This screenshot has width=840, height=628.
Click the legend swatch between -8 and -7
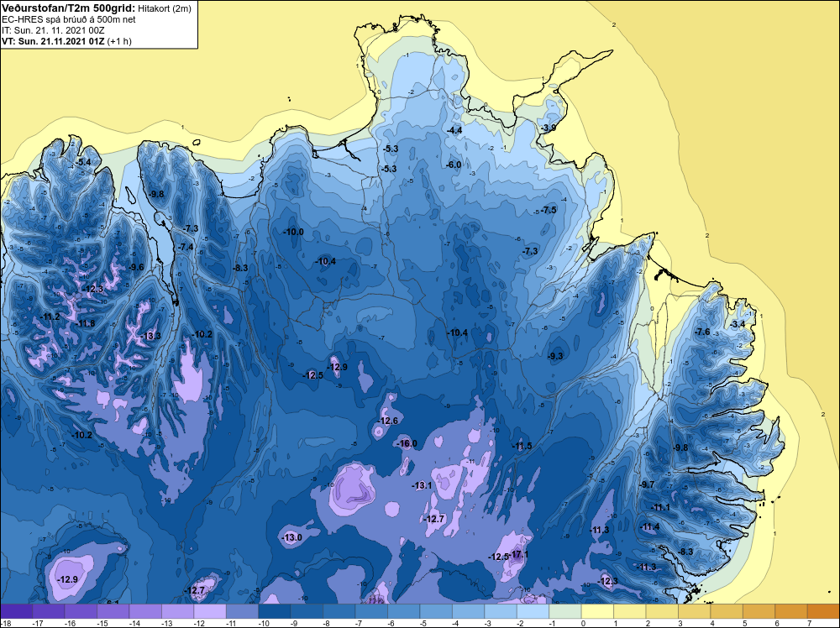click(x=339, y=611)
